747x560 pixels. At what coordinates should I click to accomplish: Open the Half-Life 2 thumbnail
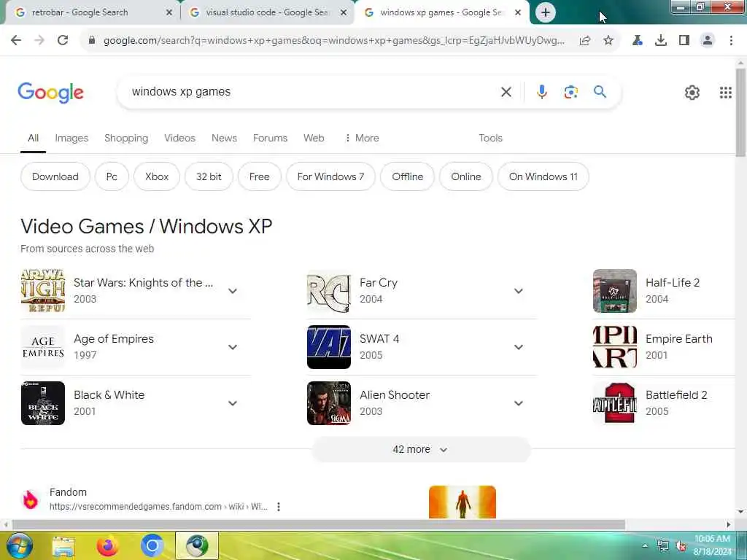(x=614, y=291)
